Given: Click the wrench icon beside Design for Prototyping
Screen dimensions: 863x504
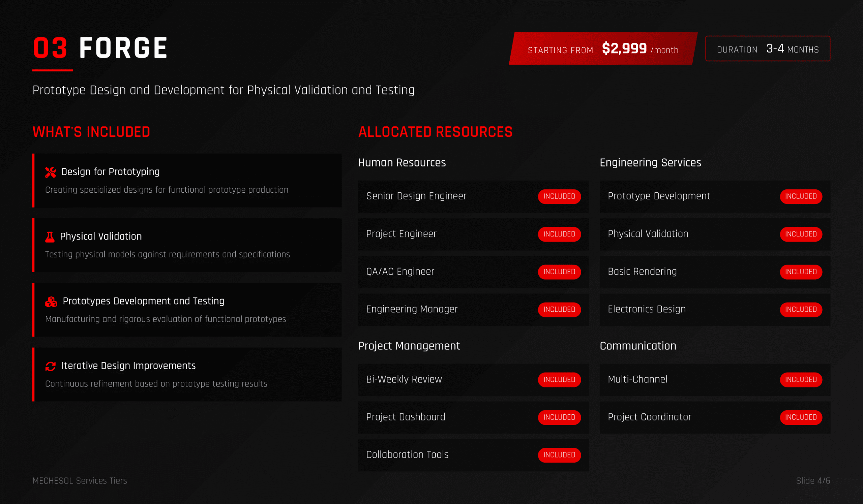Looking at the screenshot, I should [50, 172].
